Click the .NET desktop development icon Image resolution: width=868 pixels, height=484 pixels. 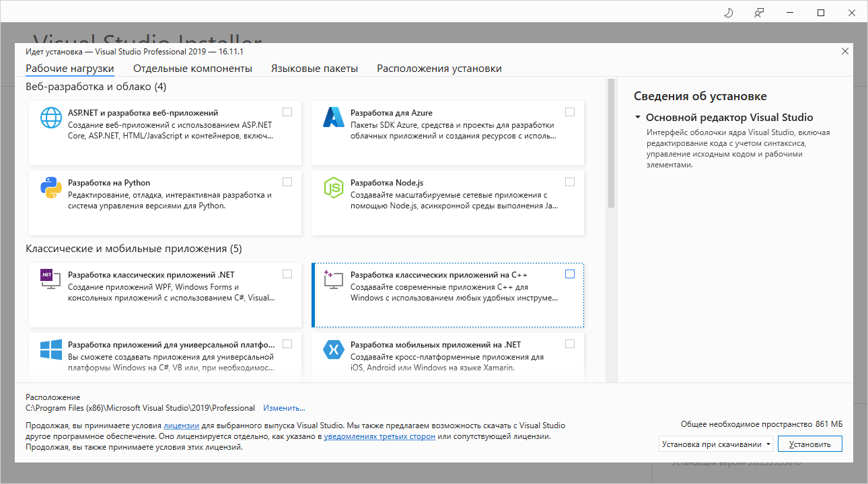[50, 279]
